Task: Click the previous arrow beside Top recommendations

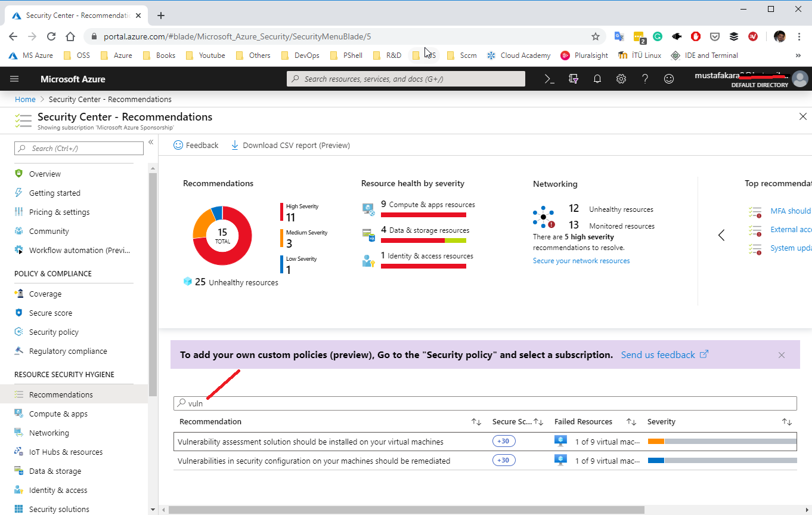Action: tap(721, 235)
